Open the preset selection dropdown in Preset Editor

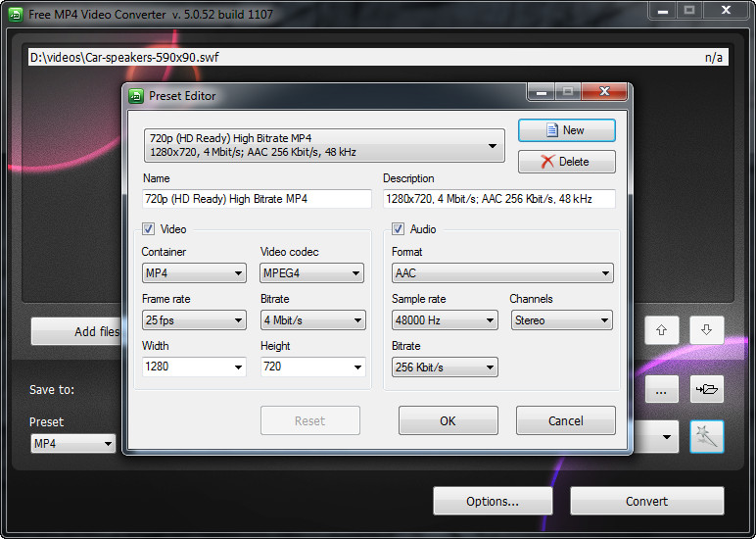pyautogui.click(x=324, y=145)
